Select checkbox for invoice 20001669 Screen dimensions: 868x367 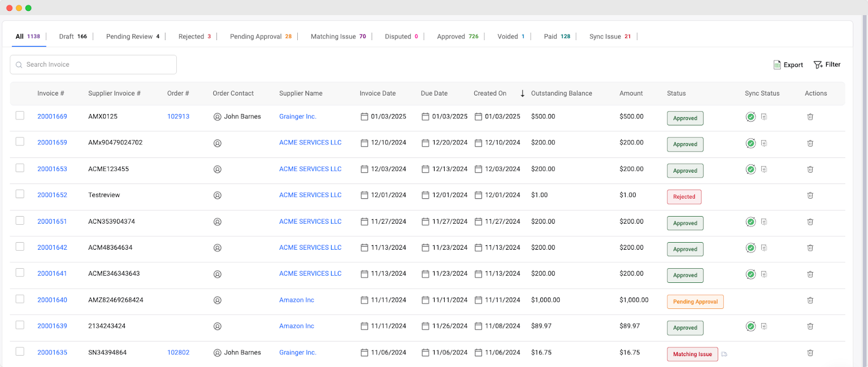coord(20,116)
